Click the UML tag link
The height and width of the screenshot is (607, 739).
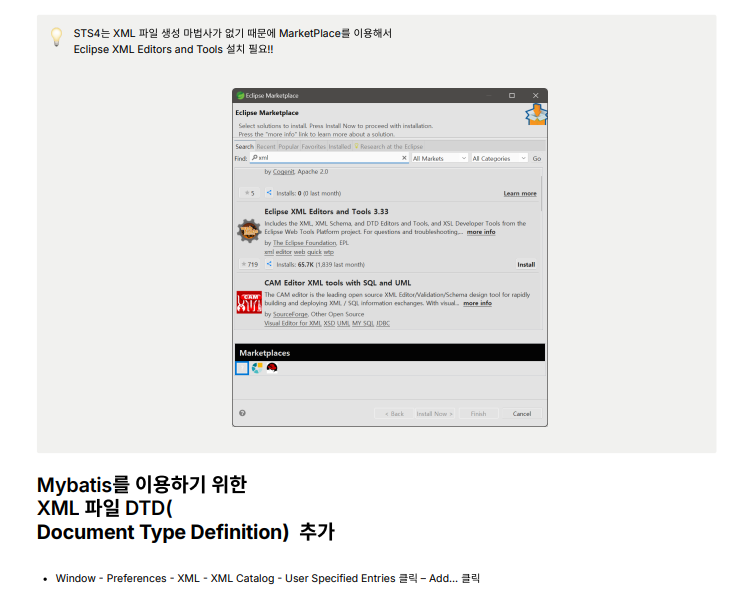coord(344,323)
